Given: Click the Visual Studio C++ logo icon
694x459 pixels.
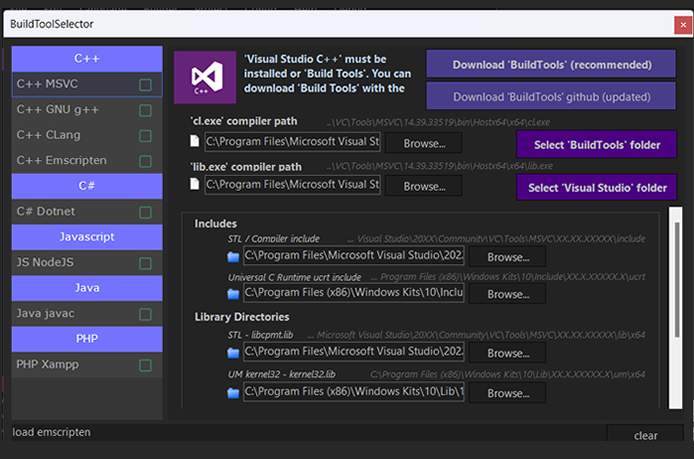Looking at the screenshot, I should pos(207,78).
